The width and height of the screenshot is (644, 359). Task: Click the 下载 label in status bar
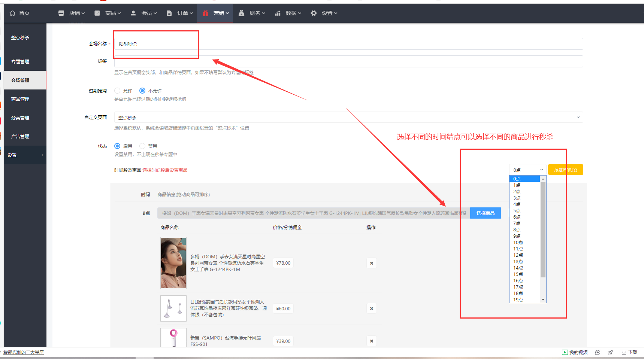[x=633, y=352]
